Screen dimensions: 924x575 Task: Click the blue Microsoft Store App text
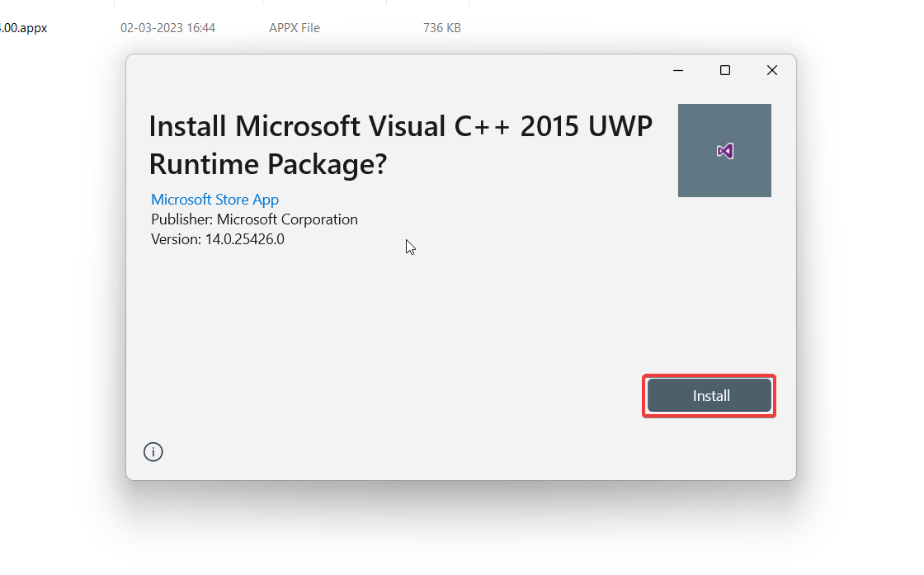tap(214, 199)
